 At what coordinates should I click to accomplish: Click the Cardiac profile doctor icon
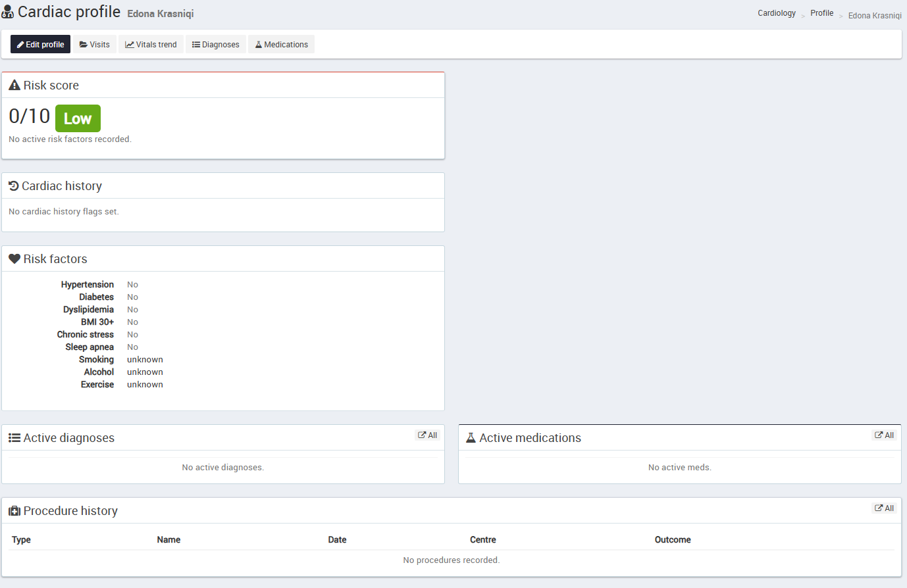8,12
